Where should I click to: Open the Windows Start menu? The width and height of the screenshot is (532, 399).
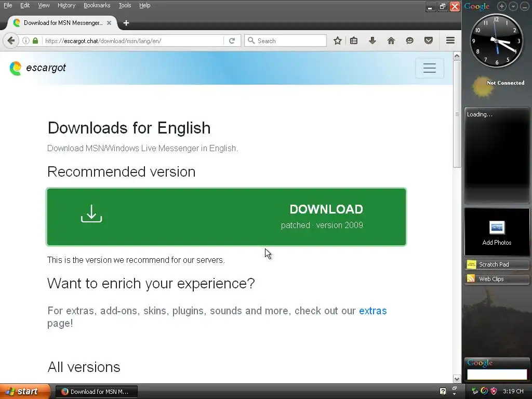click(24, 391)
